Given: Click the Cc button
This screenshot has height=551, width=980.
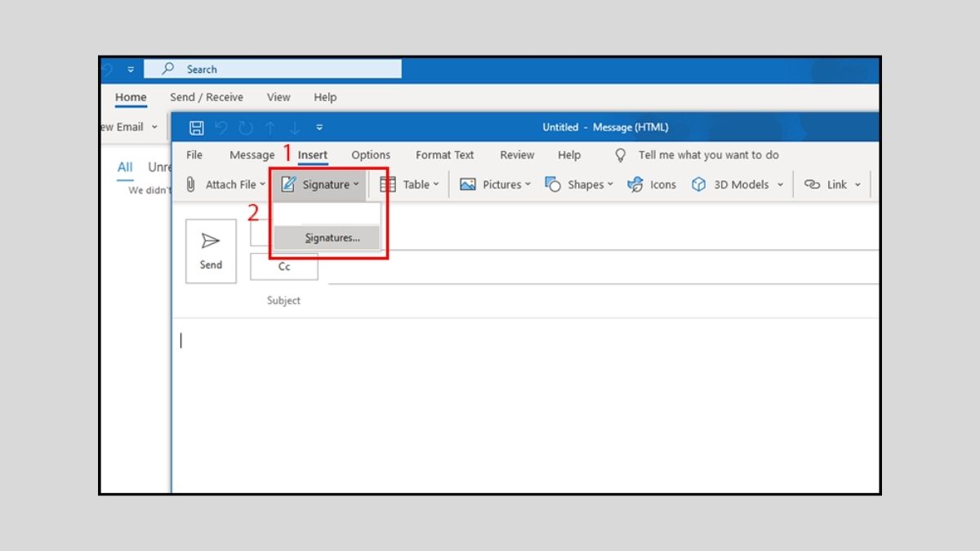Looking at the screenshot, I should coord(284,267).
